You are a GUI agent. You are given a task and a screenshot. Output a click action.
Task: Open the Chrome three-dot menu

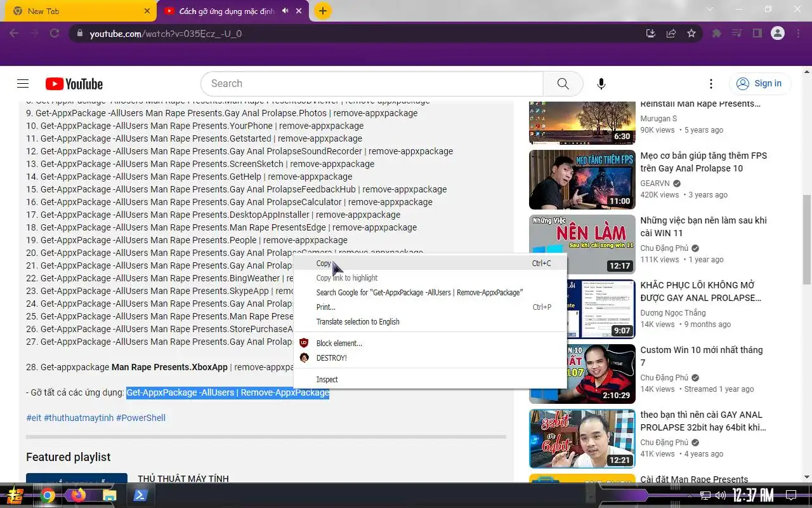click(798, 34)
